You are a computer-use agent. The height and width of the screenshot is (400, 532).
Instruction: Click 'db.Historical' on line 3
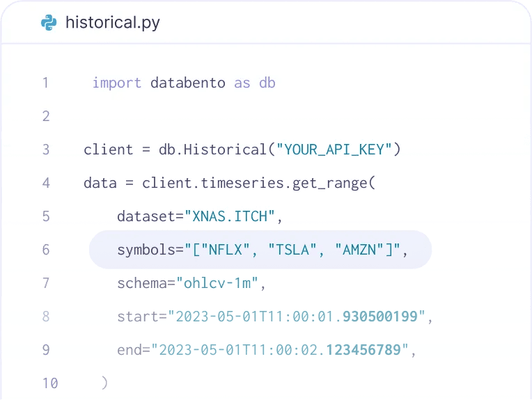pos(213,150)
